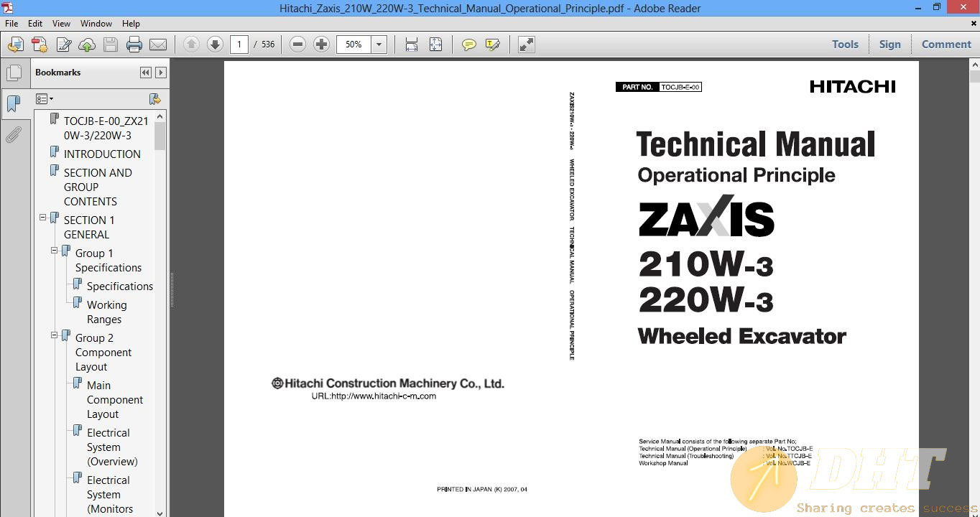Select the Main Component Layout bookmark

pos(115,399)
